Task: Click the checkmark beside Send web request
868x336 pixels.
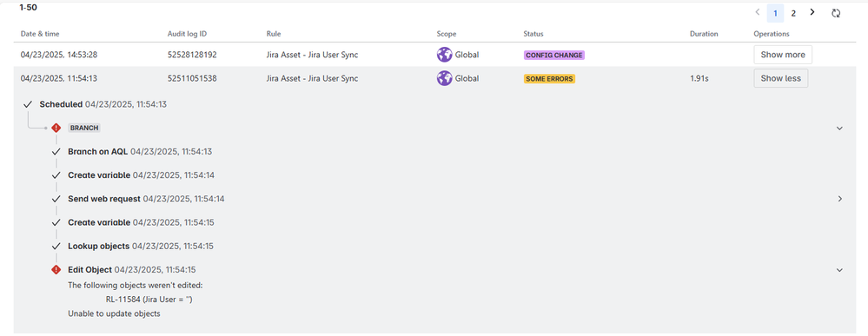Action: (x=56, y=199)
